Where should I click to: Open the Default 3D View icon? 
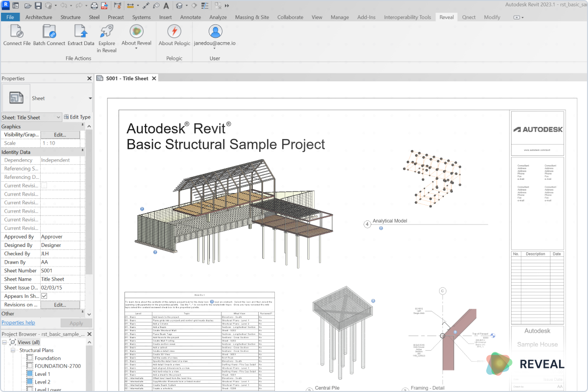[179, 6]
